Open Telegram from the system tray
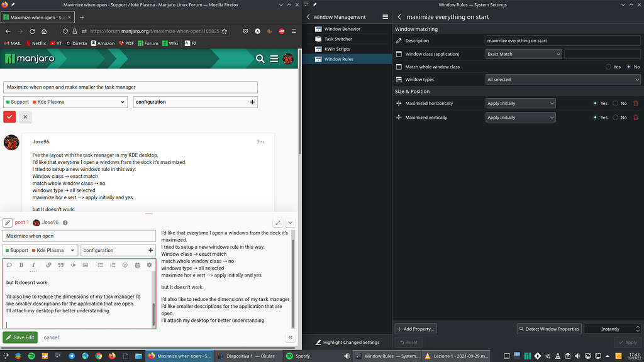Viewport: 644px width, 362px height. (548, 356)
